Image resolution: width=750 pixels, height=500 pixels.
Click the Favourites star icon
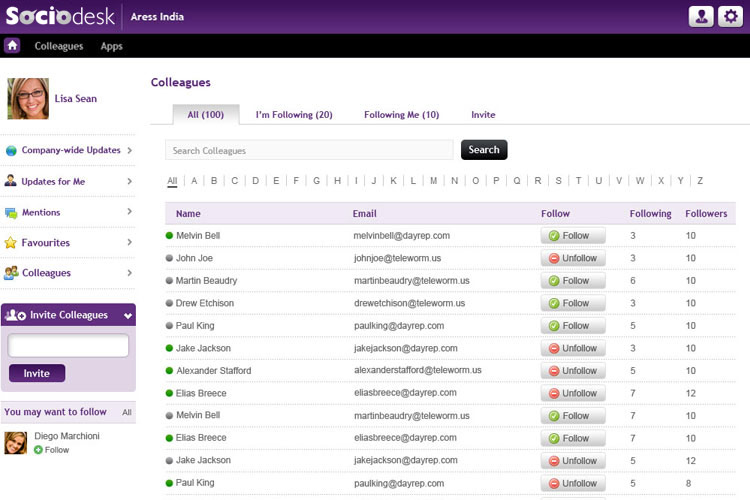(x=11, y=243)
